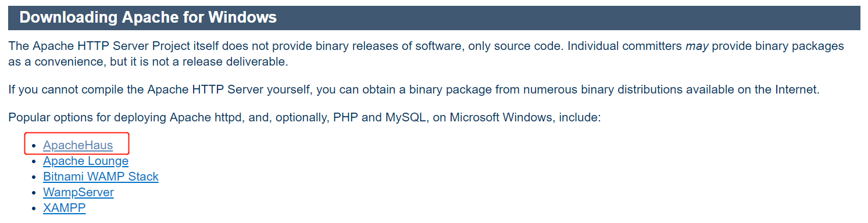The width and height of the screenshot is (868, 223).
Task: Click the bullet before ApacheHaus
Action: click(x=34, y=146)
